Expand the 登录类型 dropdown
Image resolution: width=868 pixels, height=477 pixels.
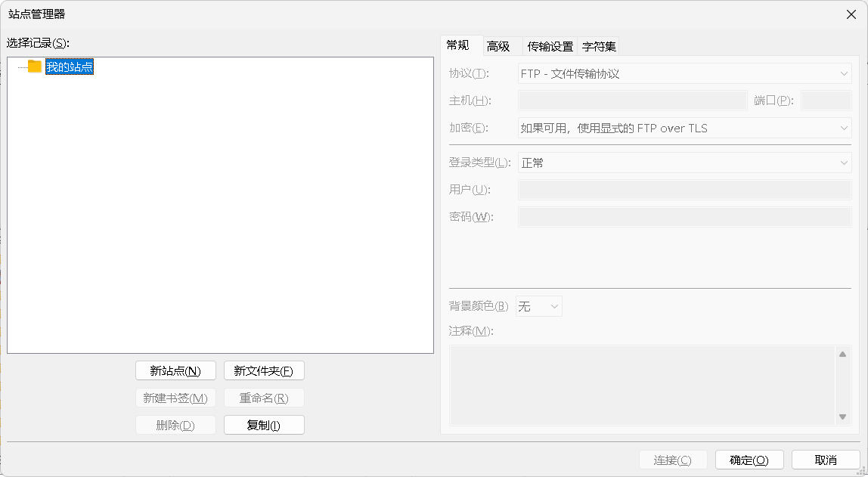(684, 163)
